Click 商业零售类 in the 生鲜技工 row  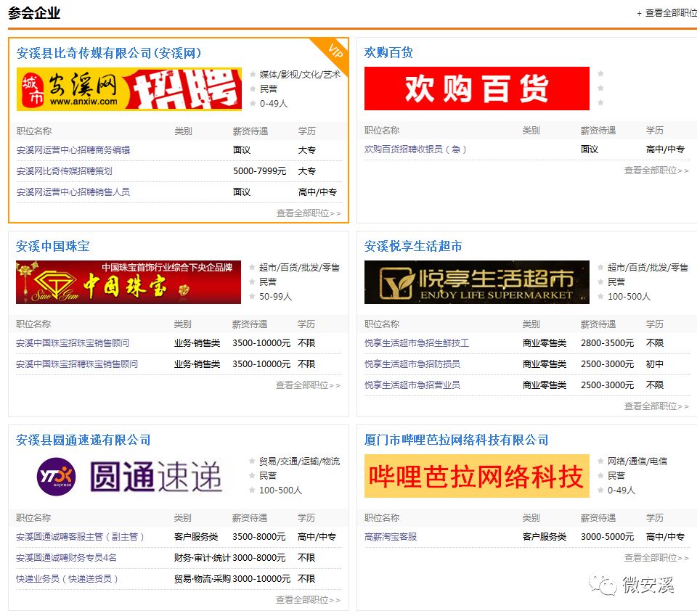[x=545, y=343]
